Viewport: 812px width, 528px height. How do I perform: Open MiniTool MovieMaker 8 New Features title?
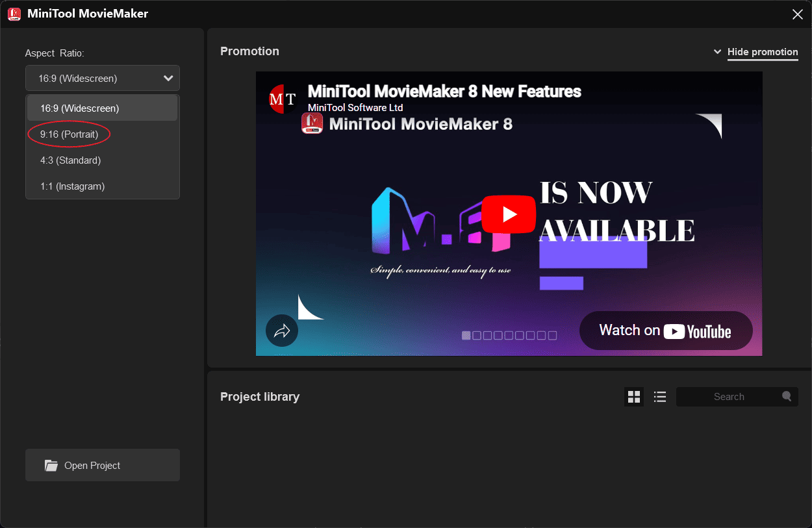[444, 92]
